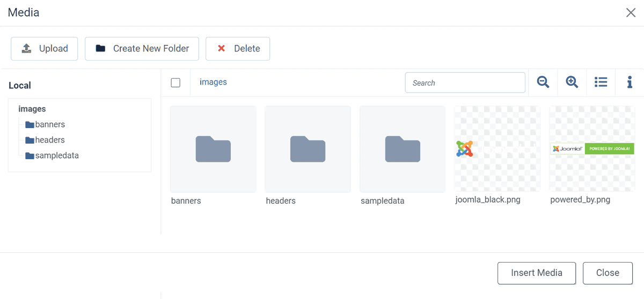
Task: Close the Media dialog with the X icon
Action: [x=631, y=13]
